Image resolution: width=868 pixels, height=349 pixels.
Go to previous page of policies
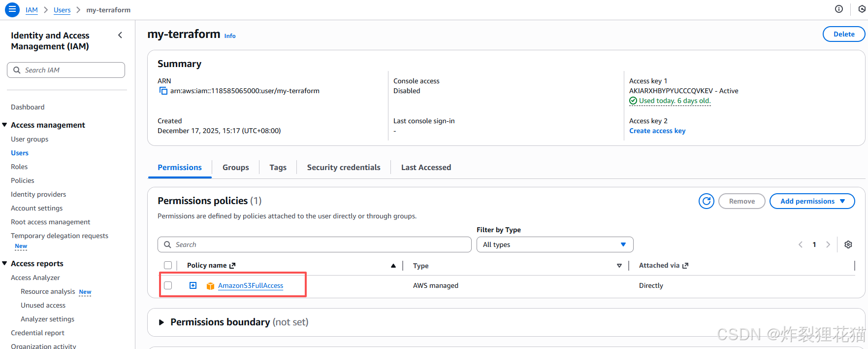pos(801,244)
